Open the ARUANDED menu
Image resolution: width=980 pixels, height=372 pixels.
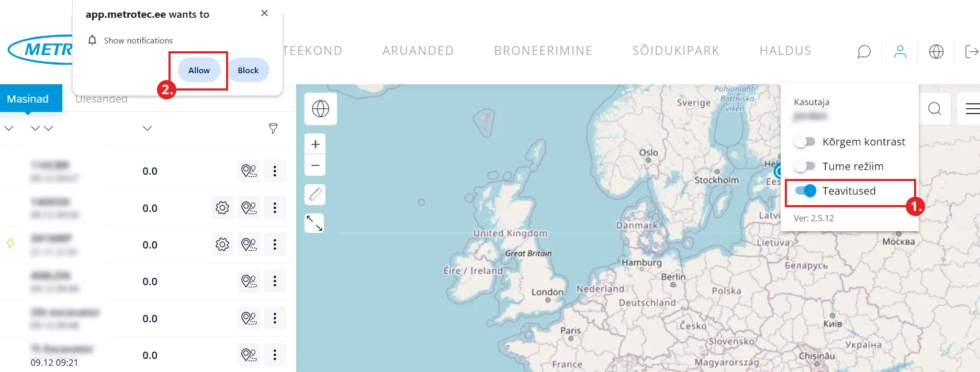pyautogui.click(x=418, y=51)
